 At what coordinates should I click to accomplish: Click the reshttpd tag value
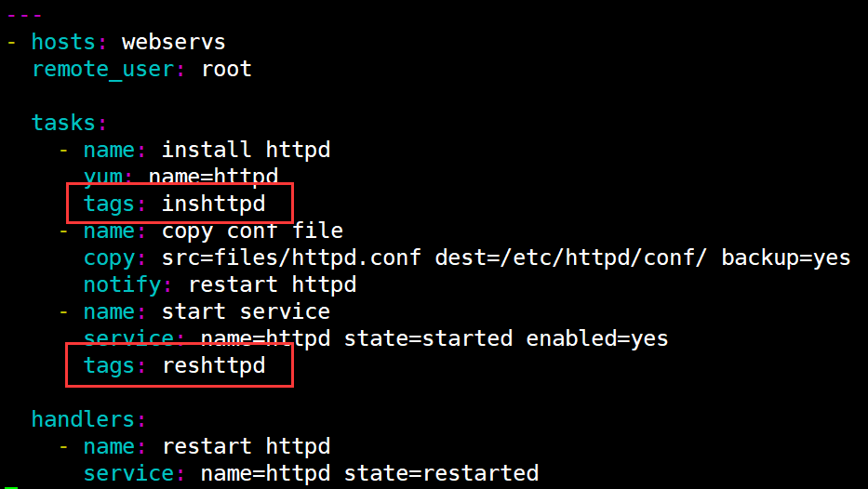pos(214,365)
